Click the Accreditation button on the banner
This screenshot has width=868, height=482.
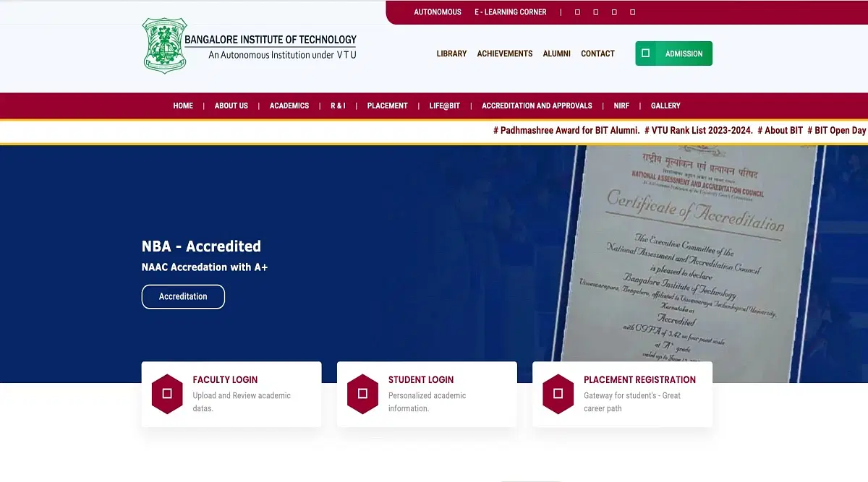click(x=183, y=296)
